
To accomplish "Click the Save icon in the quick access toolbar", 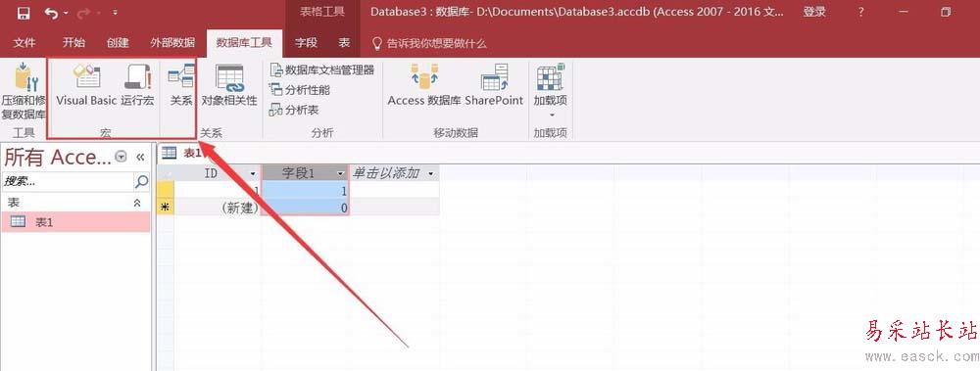I will [24, 13].
